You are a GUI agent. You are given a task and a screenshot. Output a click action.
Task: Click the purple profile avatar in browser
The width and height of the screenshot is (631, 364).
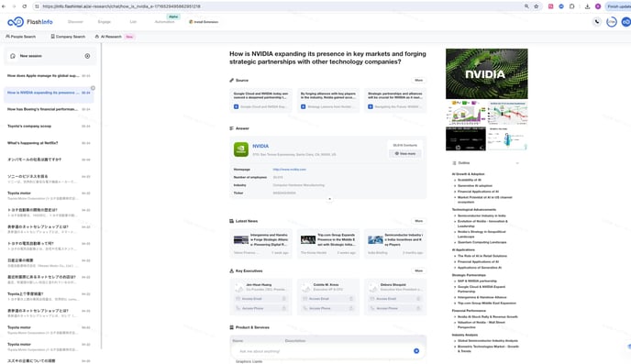coord(598,6)
